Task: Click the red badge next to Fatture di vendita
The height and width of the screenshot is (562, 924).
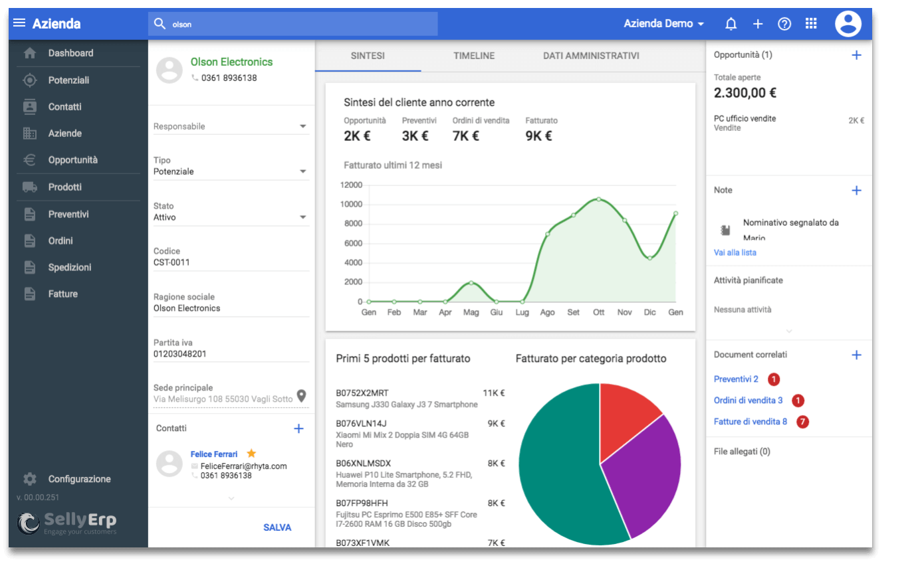Action: click(x=803, y=422)
